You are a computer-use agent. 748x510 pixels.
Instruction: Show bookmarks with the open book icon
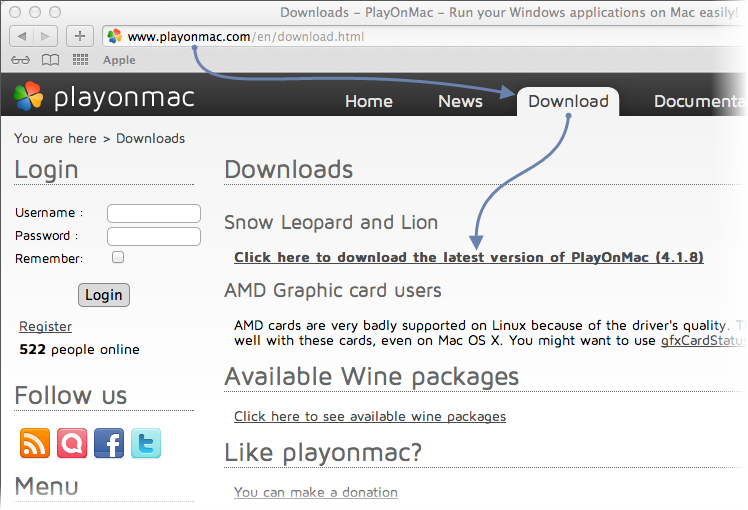[51, 60]
